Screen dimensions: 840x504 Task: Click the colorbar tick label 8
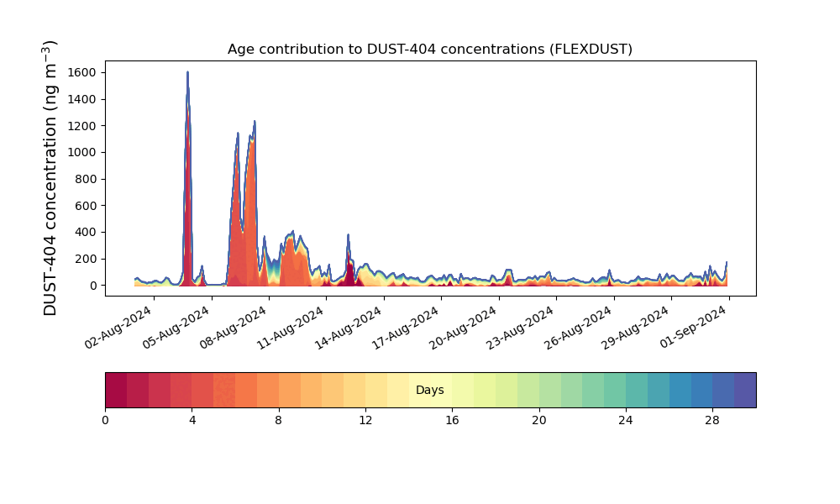click(x=279, y=421)
